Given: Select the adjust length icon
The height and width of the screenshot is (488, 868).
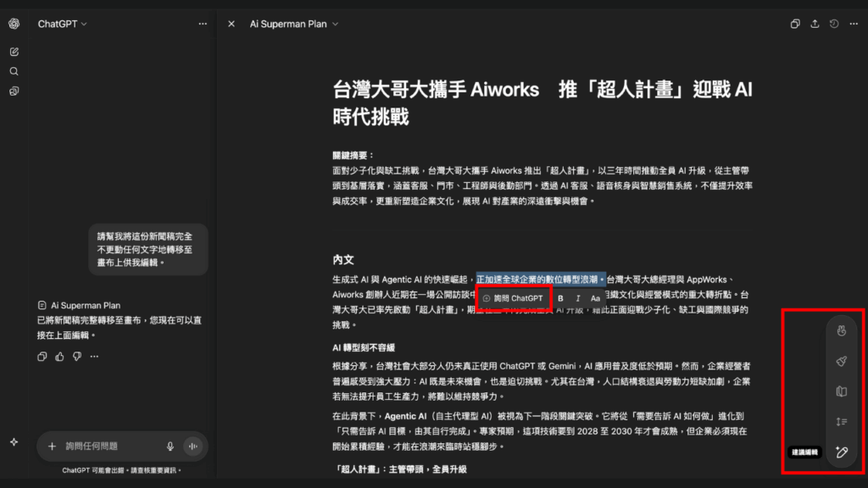Looking at the screenshot, I should click(x=843, y=421).
